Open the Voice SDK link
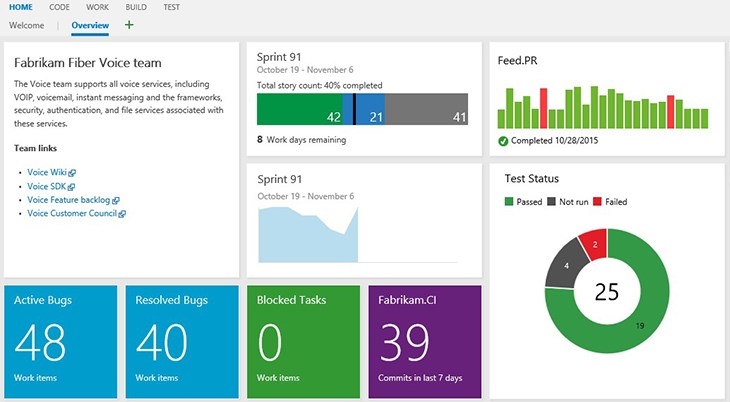The image size is (730, 402). click(x=47, y=186)
